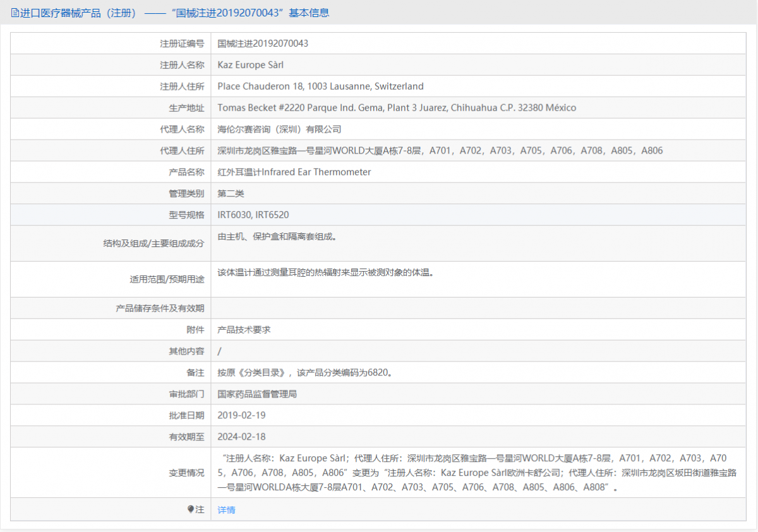
Task: Click the 管理类别 label
Action: click(x=186, y=193)
